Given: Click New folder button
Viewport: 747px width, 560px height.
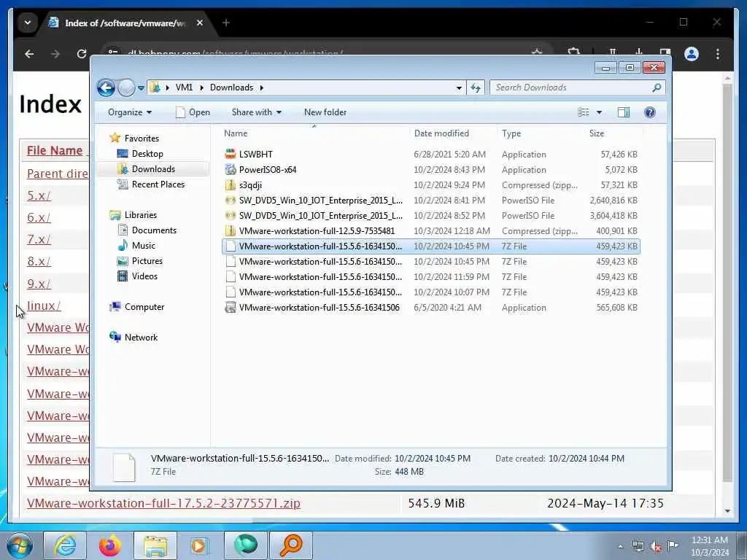Looking at the screenshot, I should pyautogui.click(x=325, y=112).
